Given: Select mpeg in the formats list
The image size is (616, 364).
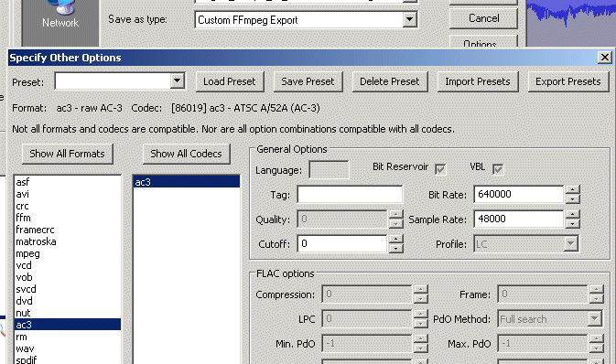Looking at the screenshot, I should coord(67,253).
